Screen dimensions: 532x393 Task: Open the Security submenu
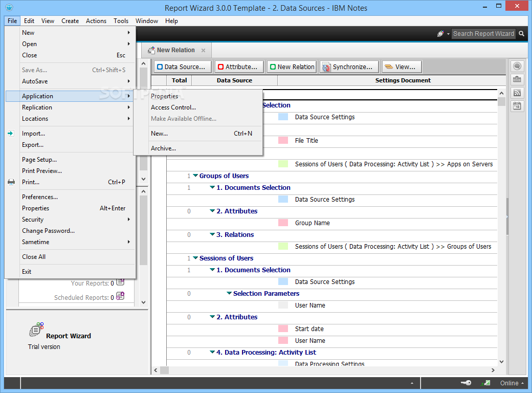coord(71,219)
